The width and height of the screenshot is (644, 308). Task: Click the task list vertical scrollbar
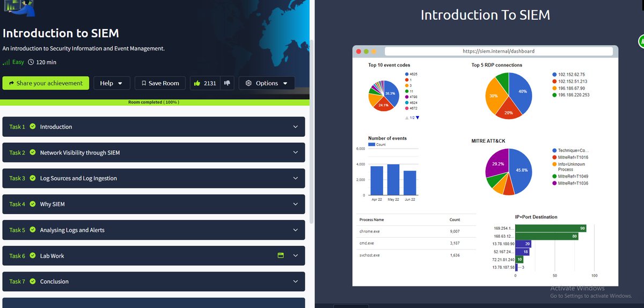pos(312,131)
